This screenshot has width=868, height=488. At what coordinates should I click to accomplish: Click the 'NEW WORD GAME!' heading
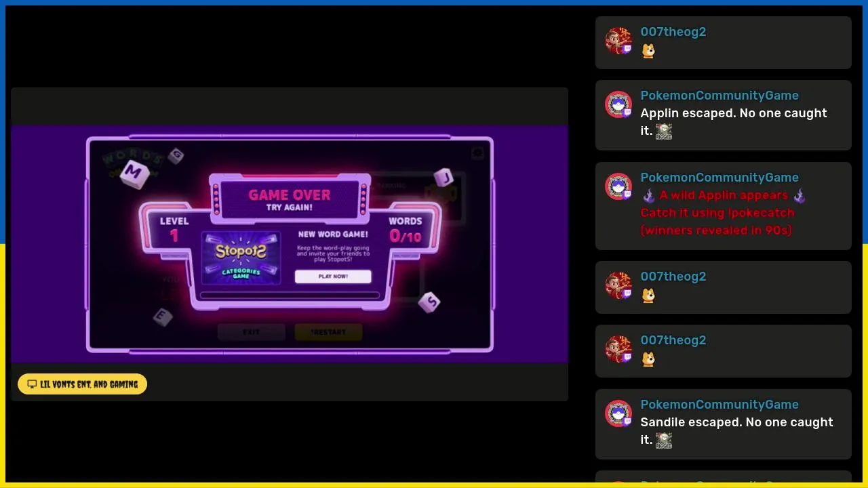(333, 235)
